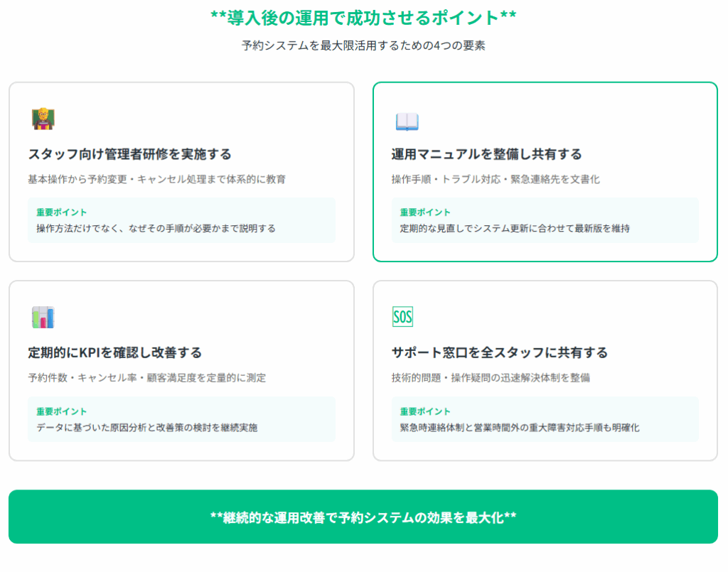Click key point text データに基づいた原因分析
Image resolution: width=728 pixels, height=572 pixels.
(146, 428)
